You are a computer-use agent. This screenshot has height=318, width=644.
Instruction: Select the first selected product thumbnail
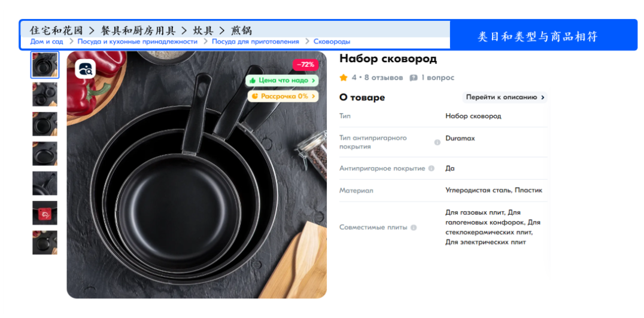45,65
